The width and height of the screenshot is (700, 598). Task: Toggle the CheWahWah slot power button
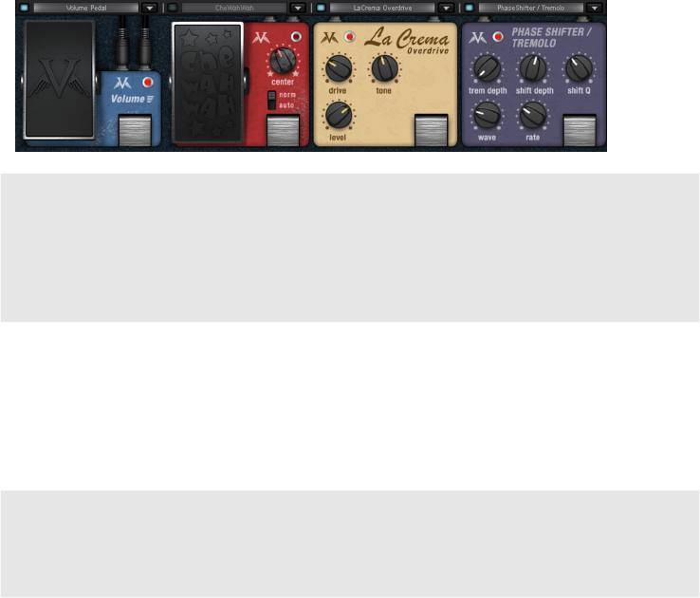pyautogui.click(x=173, y=8)
